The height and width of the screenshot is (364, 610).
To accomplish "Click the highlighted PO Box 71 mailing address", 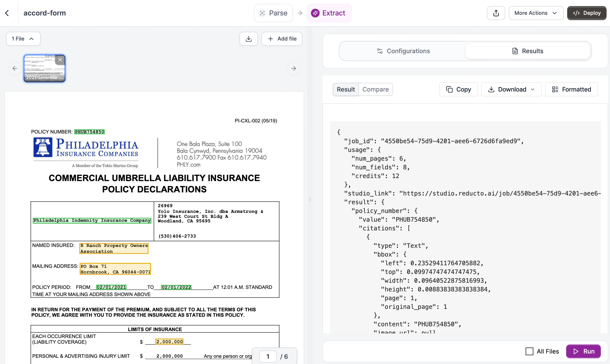I will (115, 269).
